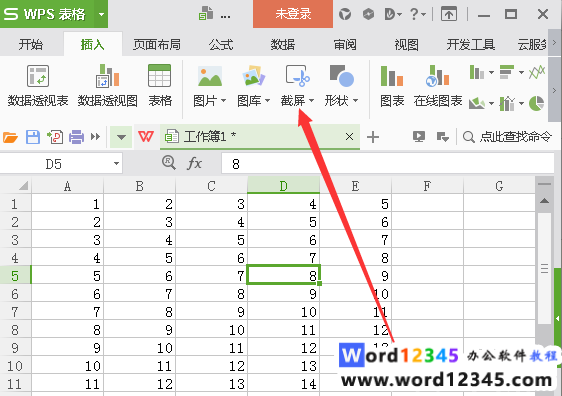Close the 工作簿1 document tab
The height and width of the screenshot is (396, 562).
pyautogui.click(x=349, y=137)
